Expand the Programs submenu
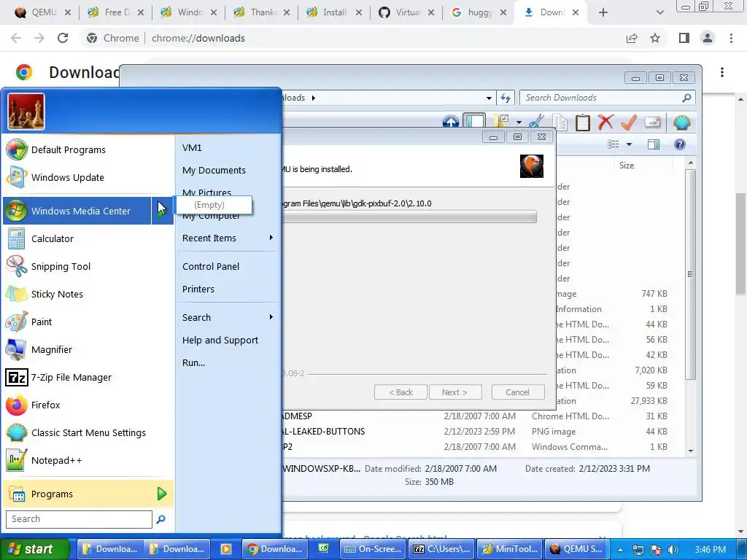The width and height of the screenshot is (747, 560). pyautogui.click(x=88, y=494)
